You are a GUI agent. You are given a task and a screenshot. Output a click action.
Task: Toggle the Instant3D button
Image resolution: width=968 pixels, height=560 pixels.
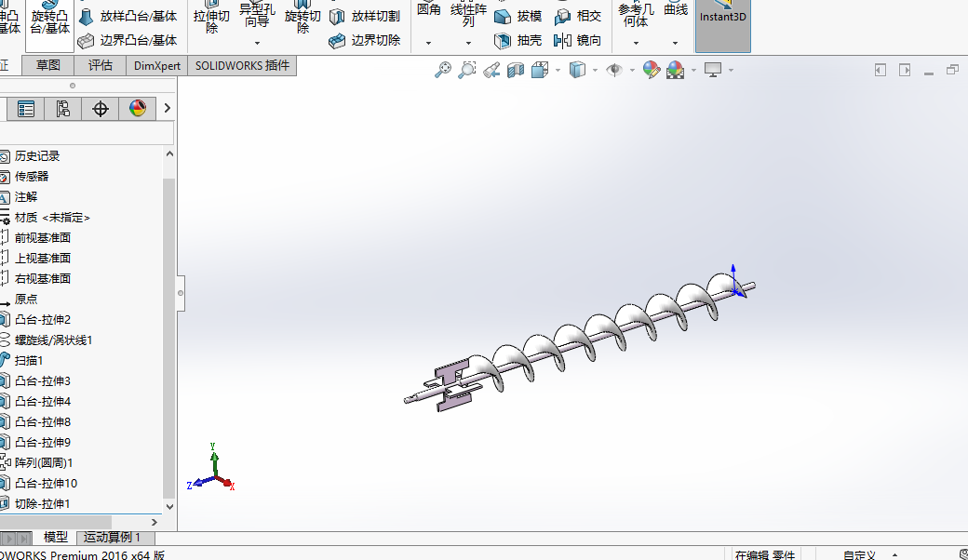[x=723, y=25]
